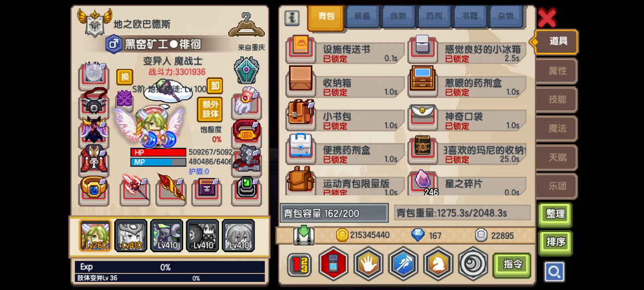Toggle the 换 swap button
644x290 pixels.
(x=125, y=77)
